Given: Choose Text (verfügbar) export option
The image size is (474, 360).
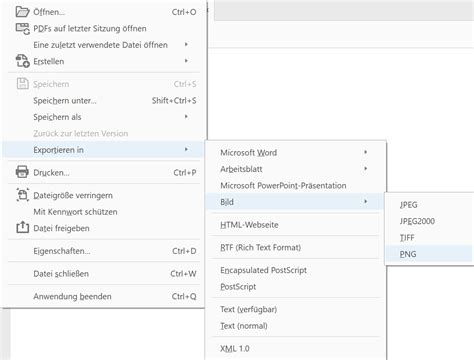Looking at the screenshot, I should [296, 309].
